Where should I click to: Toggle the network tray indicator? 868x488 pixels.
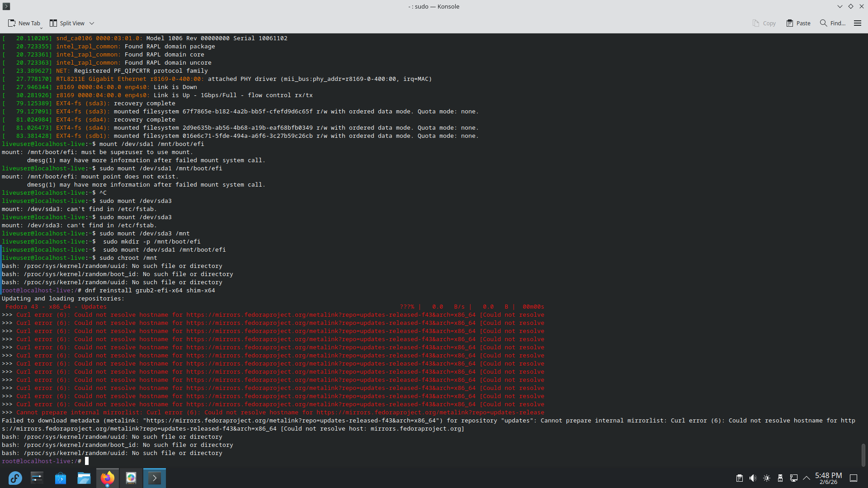(794, 478)
